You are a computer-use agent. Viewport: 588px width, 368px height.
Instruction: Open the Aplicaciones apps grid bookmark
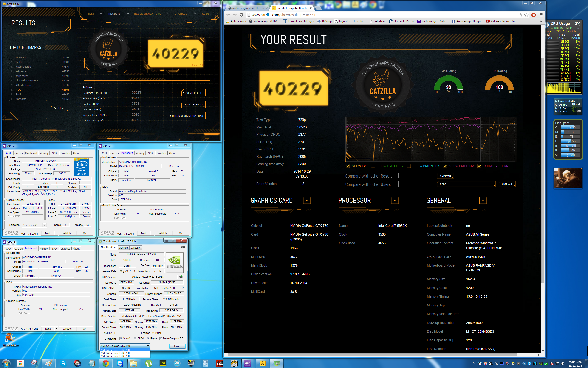[236, 21]
